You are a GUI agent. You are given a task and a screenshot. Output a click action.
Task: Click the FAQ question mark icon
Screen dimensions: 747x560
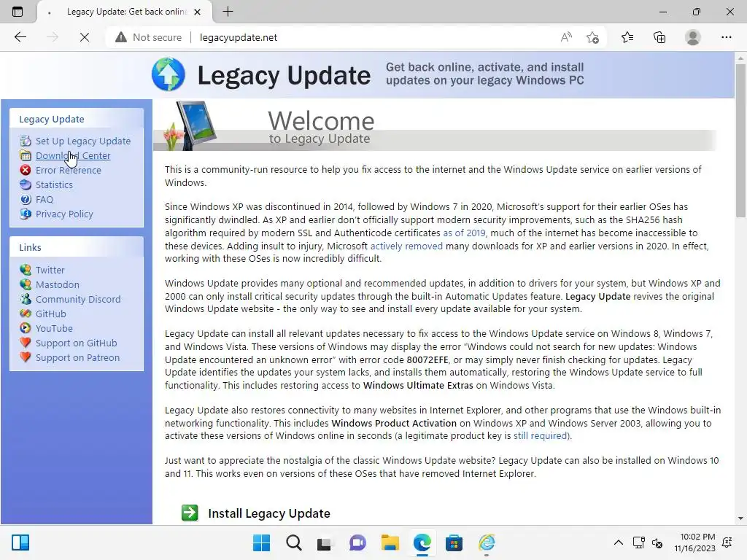(x=26, y=200)
